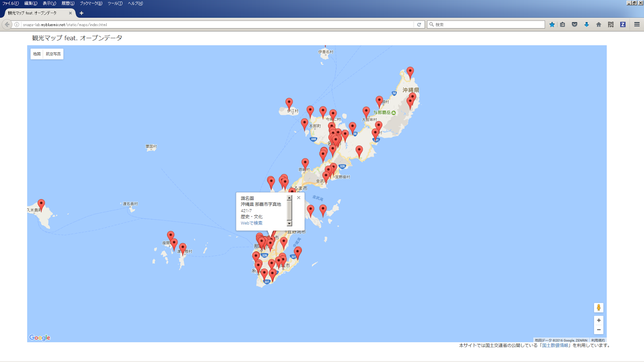Zoom in the map with plus
The width and height of the screenshot is (644, 362).
pos(599,320)
